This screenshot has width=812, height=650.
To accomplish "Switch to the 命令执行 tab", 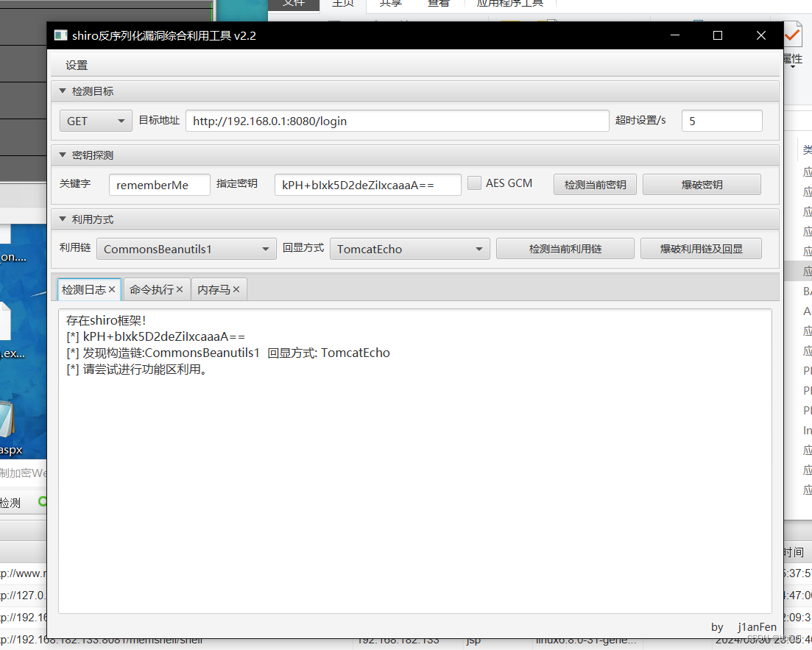I will tap(151, 289).
